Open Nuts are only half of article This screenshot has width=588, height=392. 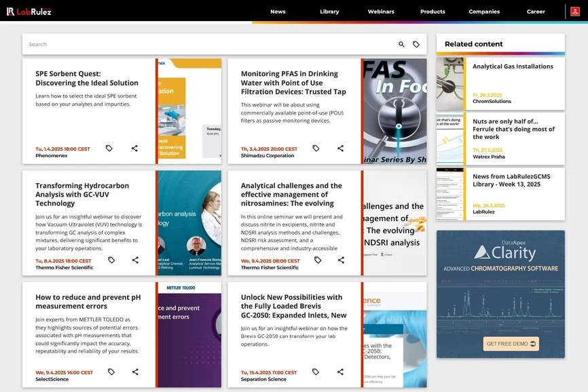tap(513, 129)
